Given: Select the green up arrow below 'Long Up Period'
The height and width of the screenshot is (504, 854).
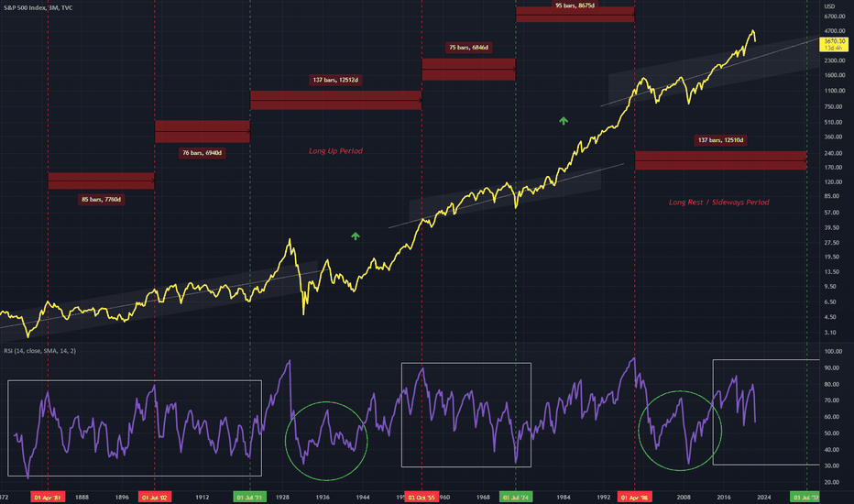Looking at the screenshot, I should click(356, 236).
